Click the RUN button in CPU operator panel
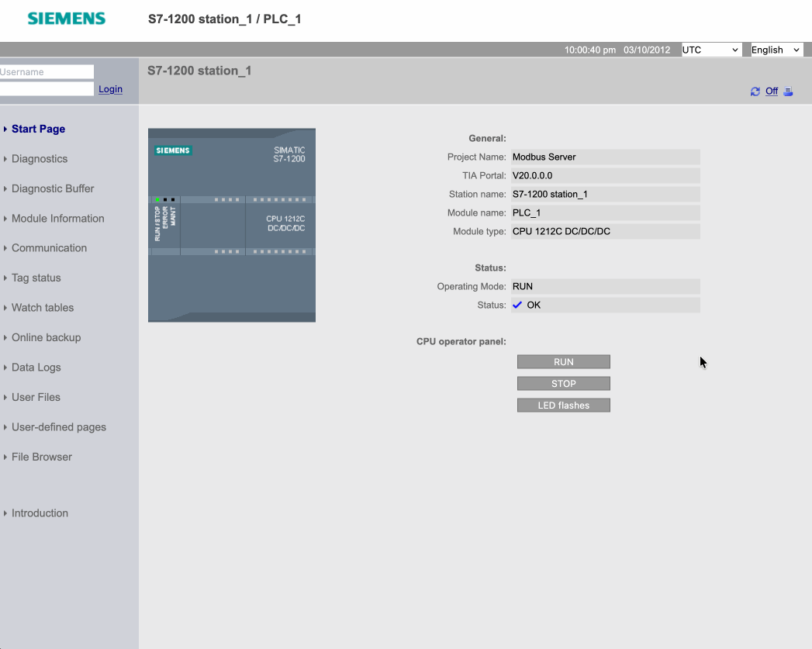 coord(563,362)
